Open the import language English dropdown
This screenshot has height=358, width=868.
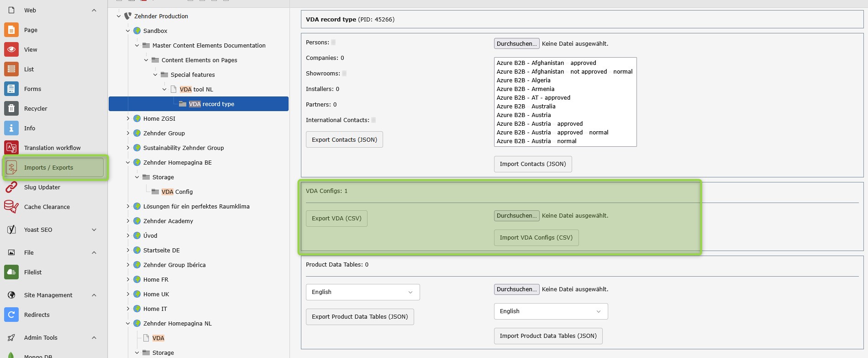click(551, 311)
